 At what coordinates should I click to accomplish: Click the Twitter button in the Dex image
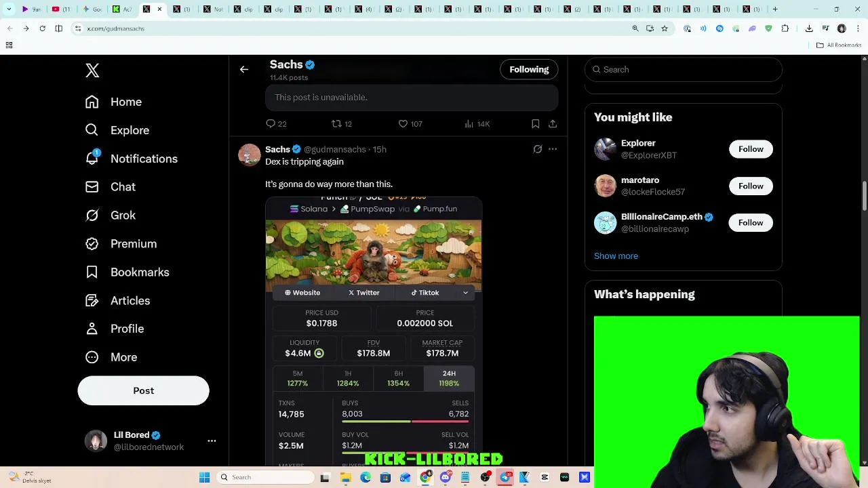[x=364, y=293]
